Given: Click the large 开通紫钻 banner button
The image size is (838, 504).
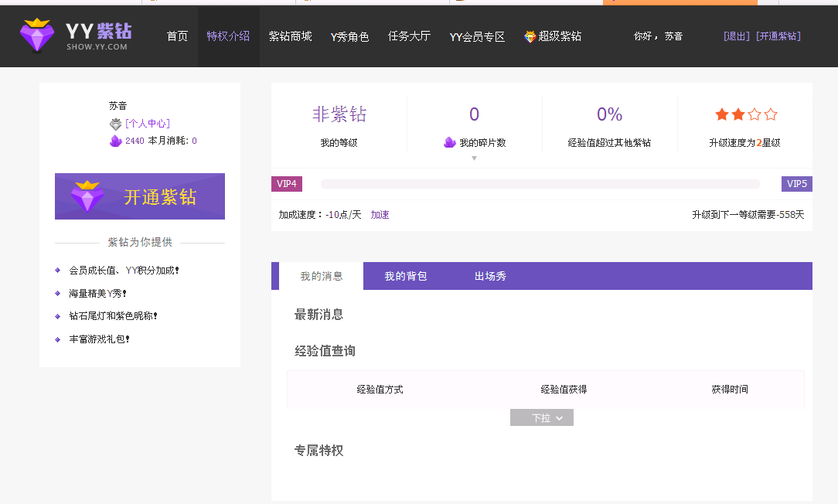Looking at the screenshot, I should pyautogui.click(x=140, y=196).
